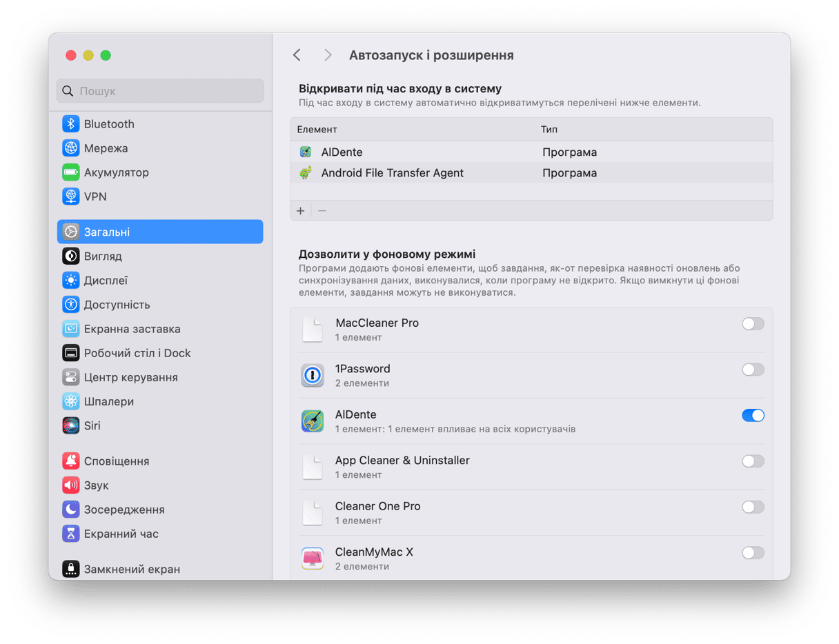839x644 pixels.
Task: Click the AlDente icon in login items table
Action: (x=306, y=152)
